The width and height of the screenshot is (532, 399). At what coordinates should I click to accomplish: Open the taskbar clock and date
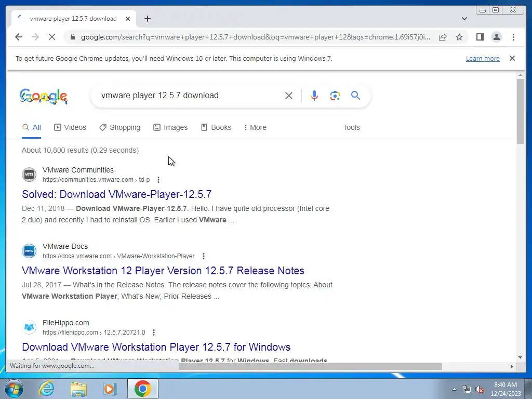pyautogui.click(x=506, y=389)
